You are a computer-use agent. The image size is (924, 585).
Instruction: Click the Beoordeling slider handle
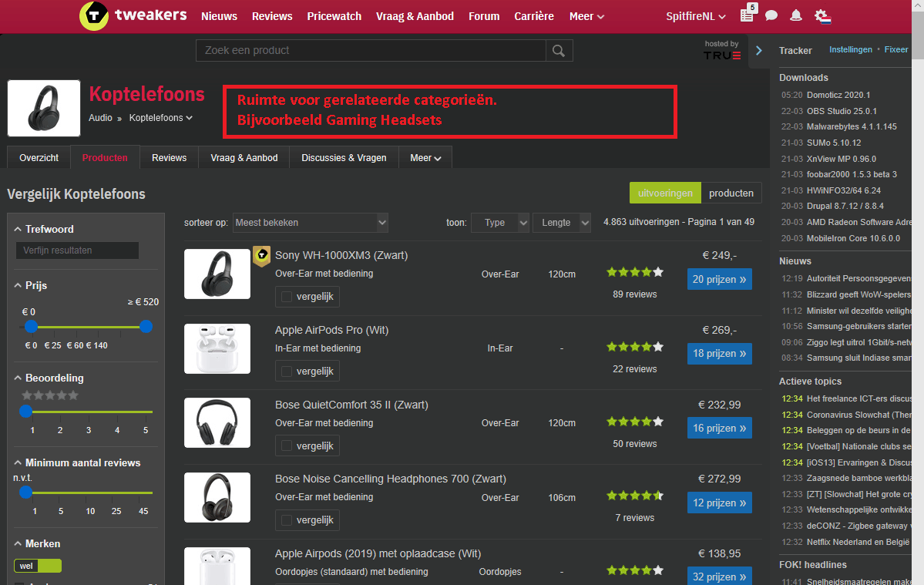(x=25, y=412)
